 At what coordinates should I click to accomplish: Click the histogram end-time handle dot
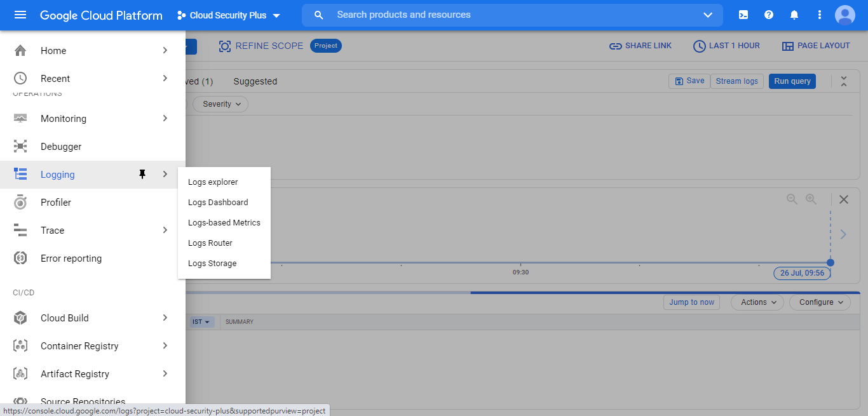(x=830, y=262)
